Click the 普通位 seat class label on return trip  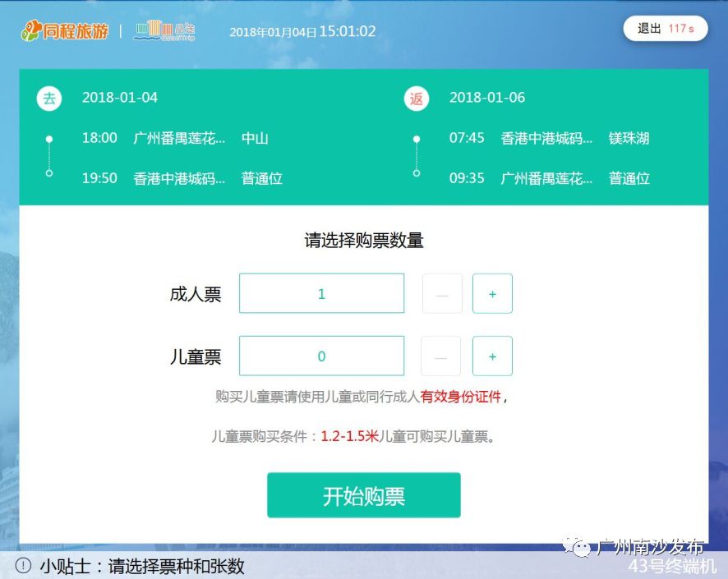629,178
